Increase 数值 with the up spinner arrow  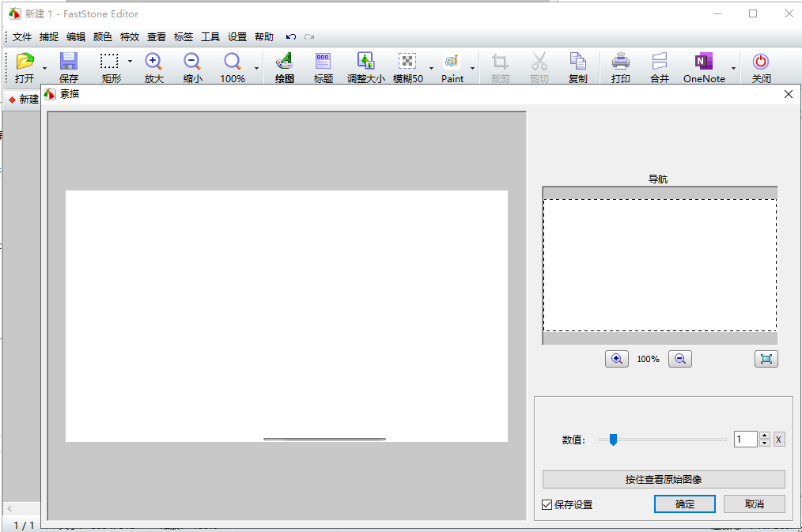click(765, 436)
